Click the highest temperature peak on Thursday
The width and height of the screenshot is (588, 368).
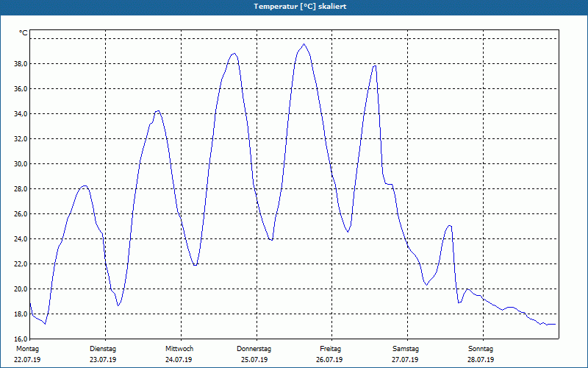pos(304,44)
